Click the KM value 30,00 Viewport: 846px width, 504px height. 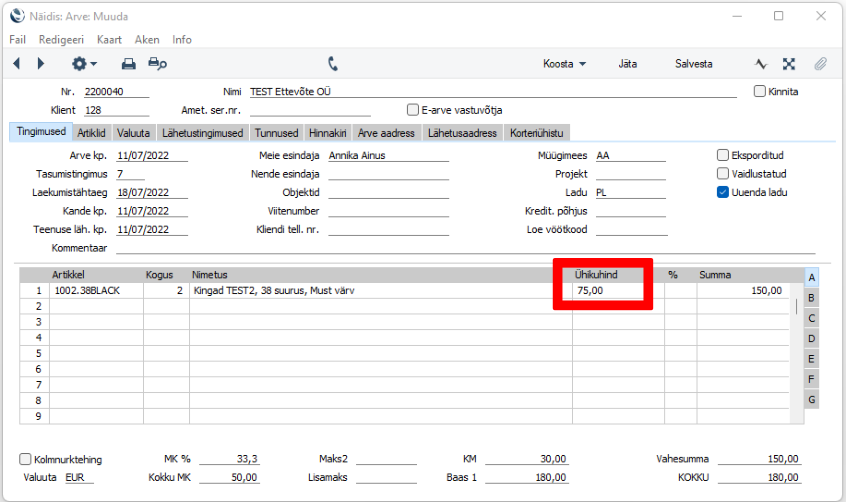(527, 459)
